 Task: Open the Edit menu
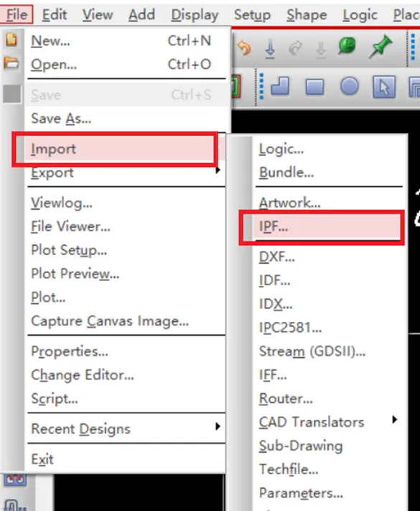click(55, 14)
